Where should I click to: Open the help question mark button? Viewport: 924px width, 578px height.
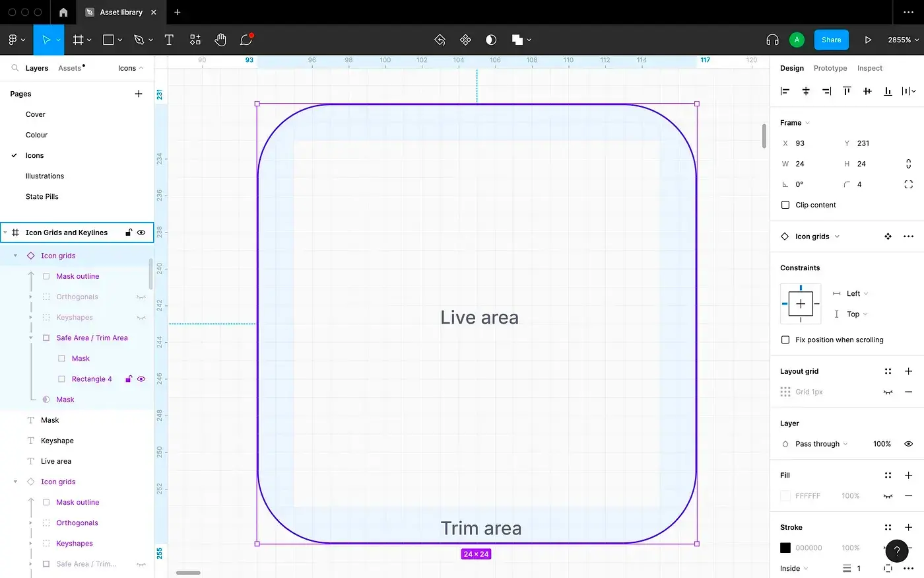click(x=897, y=551)
